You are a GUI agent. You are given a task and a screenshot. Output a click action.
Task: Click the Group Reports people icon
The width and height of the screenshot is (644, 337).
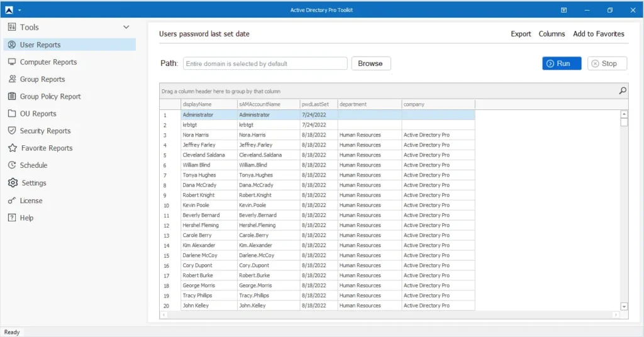12,79
